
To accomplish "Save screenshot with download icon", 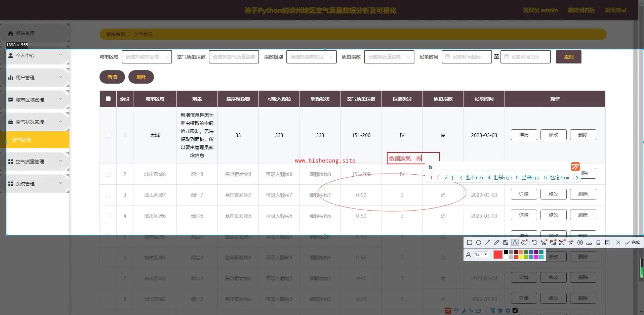I will tap(589, 242).
